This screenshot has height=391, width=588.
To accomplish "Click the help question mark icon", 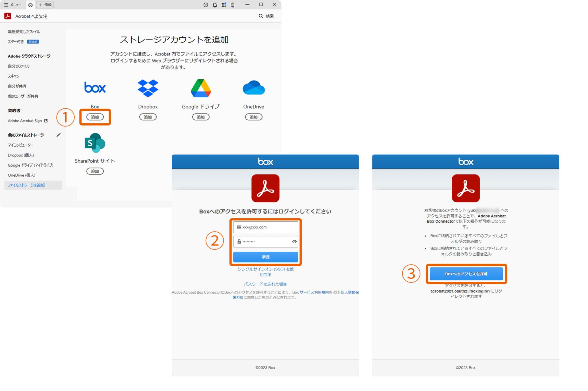I will pyautogui.click(x=205, y=5).
